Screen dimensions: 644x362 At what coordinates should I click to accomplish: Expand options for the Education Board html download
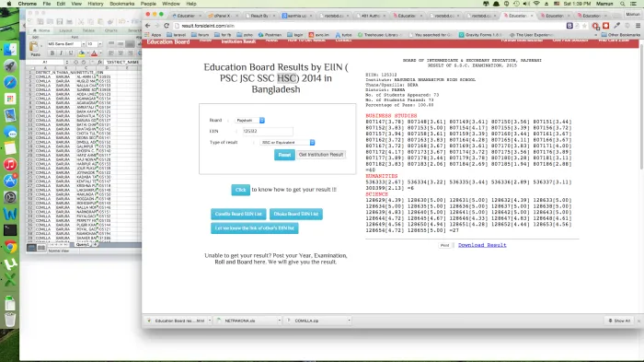[210, 321]
